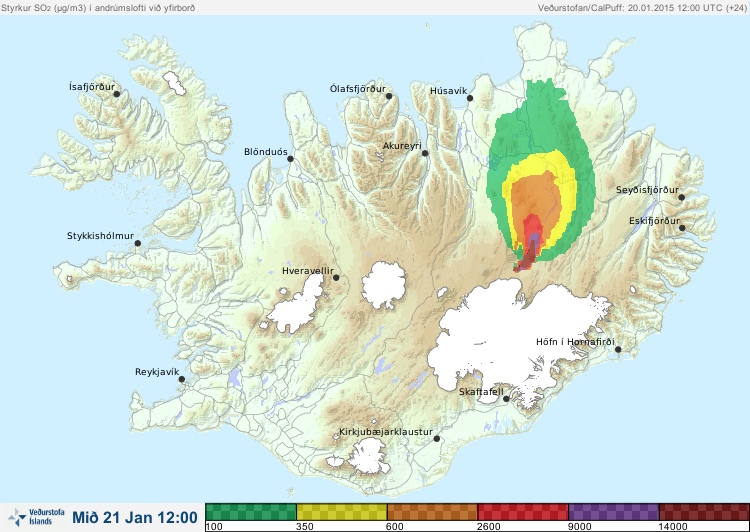This screenshot has height=532, width=750.
Task: Click the Ísafjörður city marker dot
Action: click(117, 94)
